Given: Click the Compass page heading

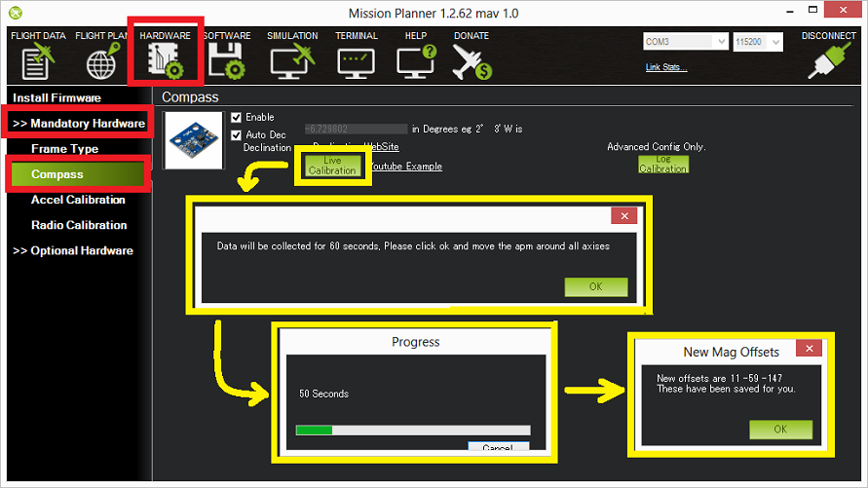Looking at the screenshot, I should 190,97.
